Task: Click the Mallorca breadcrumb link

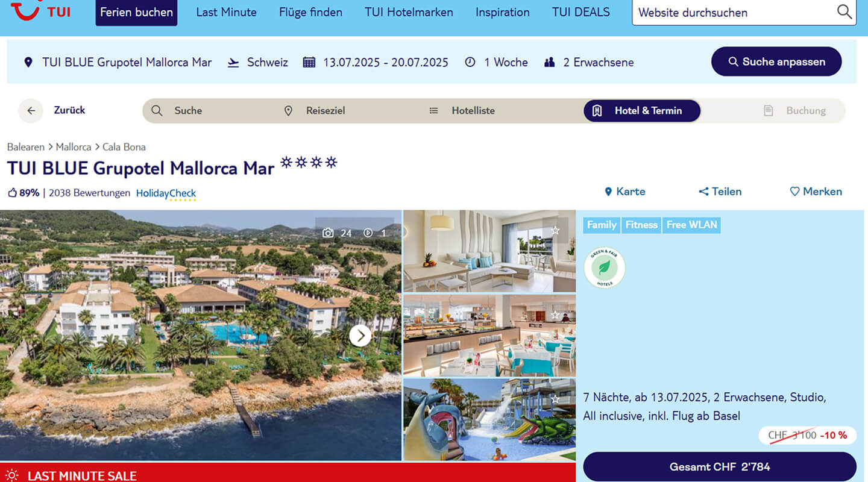Action: (74, 147)
